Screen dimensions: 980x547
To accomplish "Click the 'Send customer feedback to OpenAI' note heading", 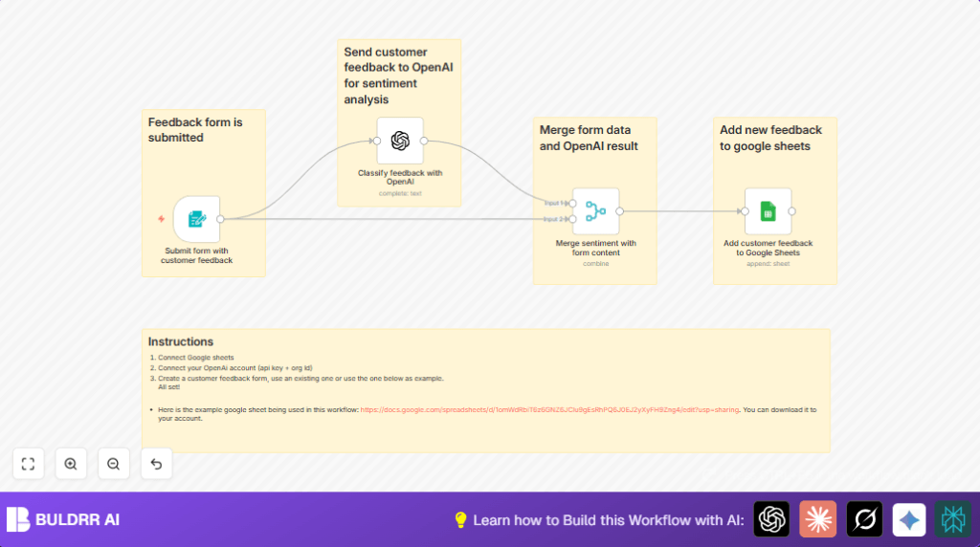I will click(x=398, y=76).
